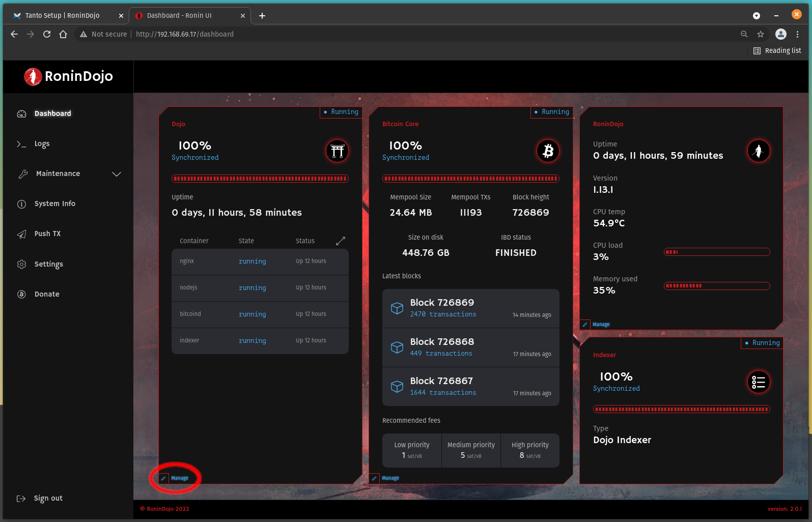Open Chrome three-dot menu
The height and width of the screenshot is (522, 812).
[x=798, y=34]
